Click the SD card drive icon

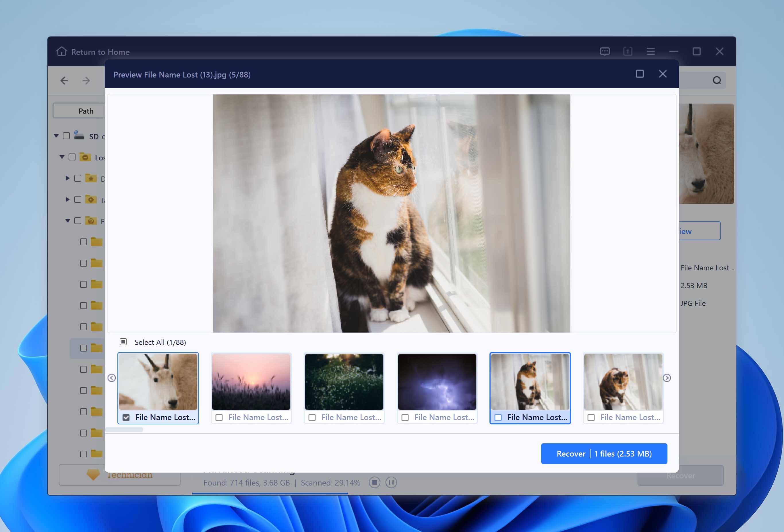79,135
